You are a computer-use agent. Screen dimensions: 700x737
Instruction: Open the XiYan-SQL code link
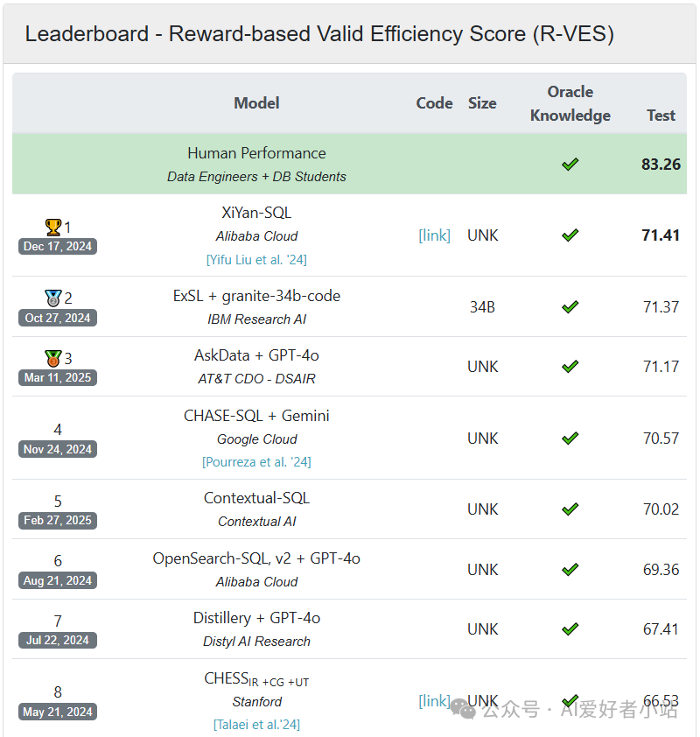tap(434, 235)
